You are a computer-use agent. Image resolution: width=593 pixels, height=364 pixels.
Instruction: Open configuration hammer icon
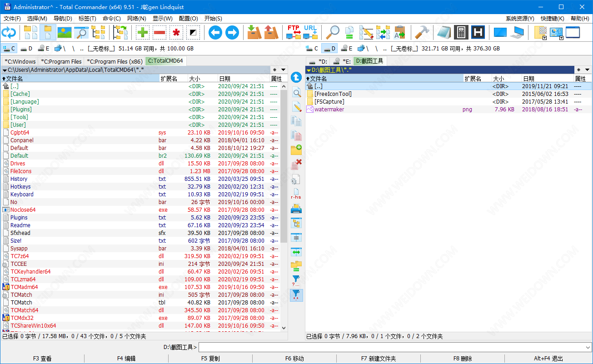click(x=422, y=32)
